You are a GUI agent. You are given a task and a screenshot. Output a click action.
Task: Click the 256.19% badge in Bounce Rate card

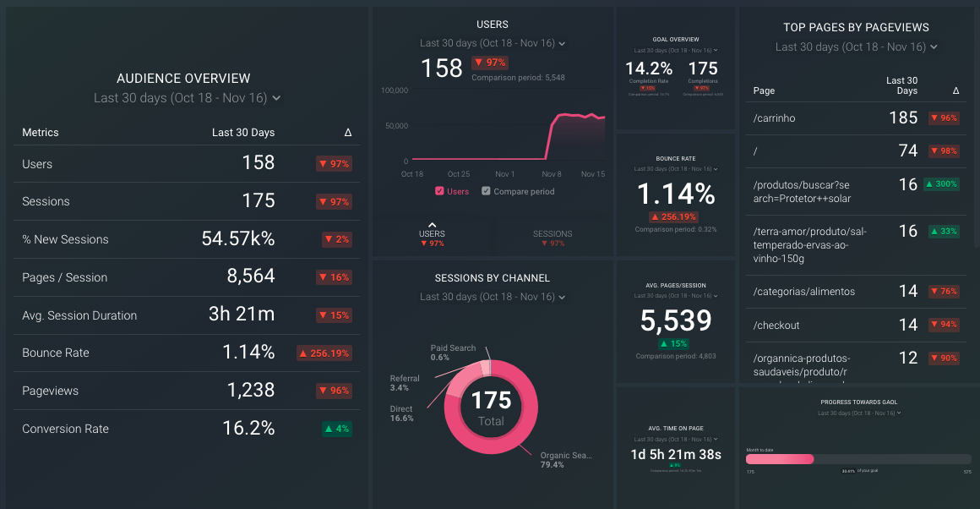(673, 217)
